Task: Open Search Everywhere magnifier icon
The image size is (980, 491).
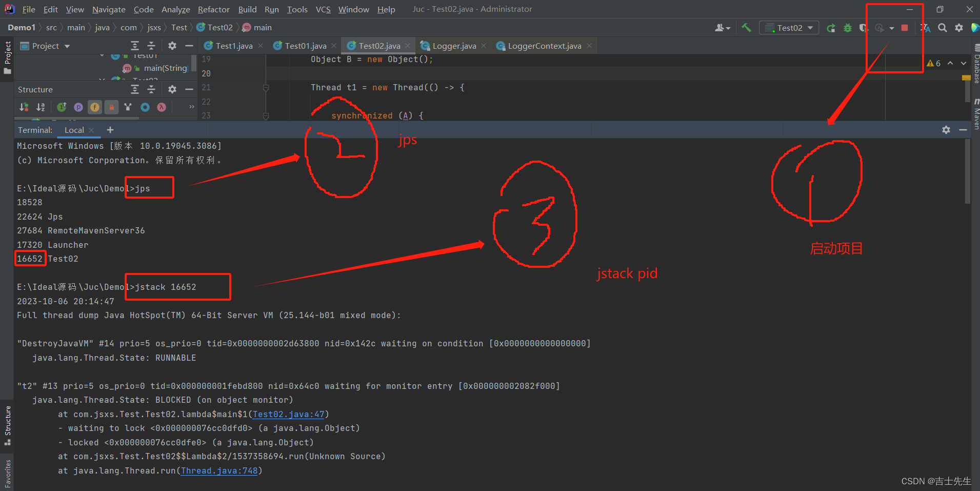Action: click(x=943, y=28)
